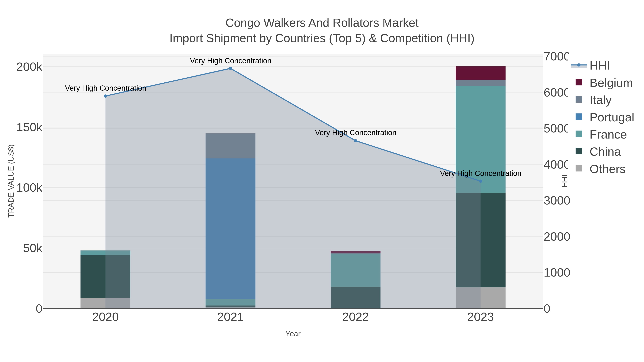Select the Belgium bar segment in 2023

480,73
